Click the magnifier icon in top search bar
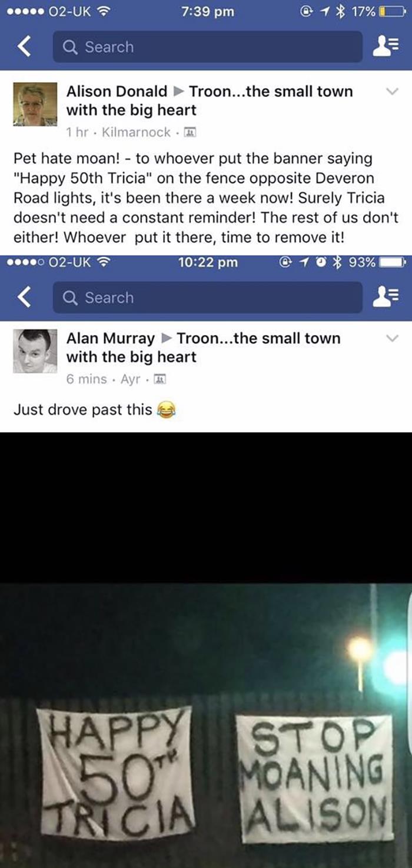This screenshot has height=868, width=412. 70,47
